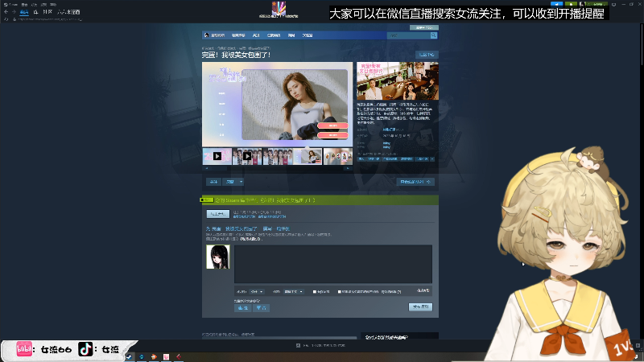The height and width of the screenshot is (362, 644).
Task: Open the user profile avatar beside review box
Action: 218,257
